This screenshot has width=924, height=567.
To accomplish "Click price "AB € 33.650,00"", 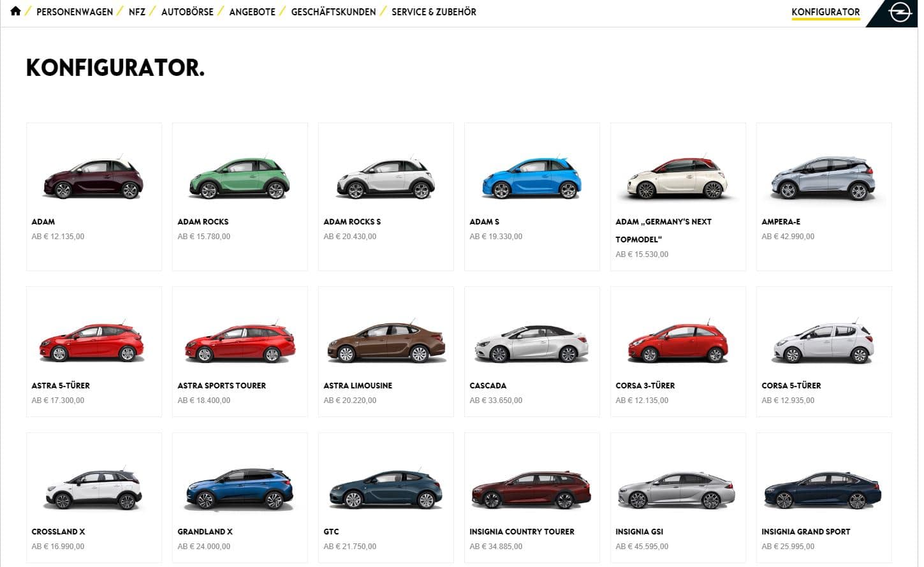I will click(x=496, y=401).
